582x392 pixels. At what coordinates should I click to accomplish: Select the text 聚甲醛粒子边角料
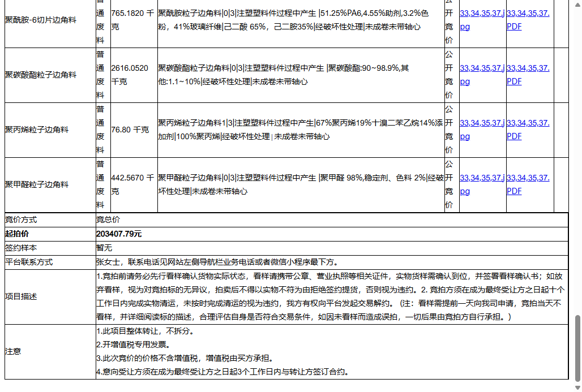click(37, 185)
